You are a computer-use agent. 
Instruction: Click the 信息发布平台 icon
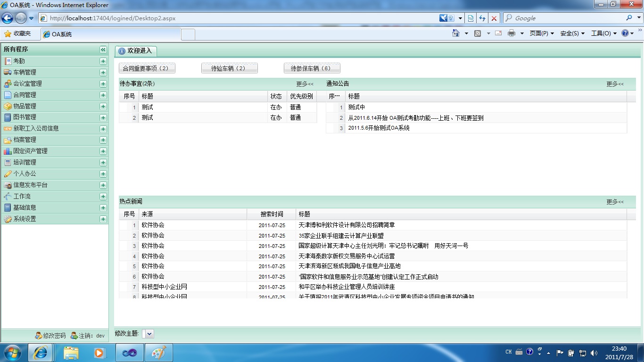(8, 185)
